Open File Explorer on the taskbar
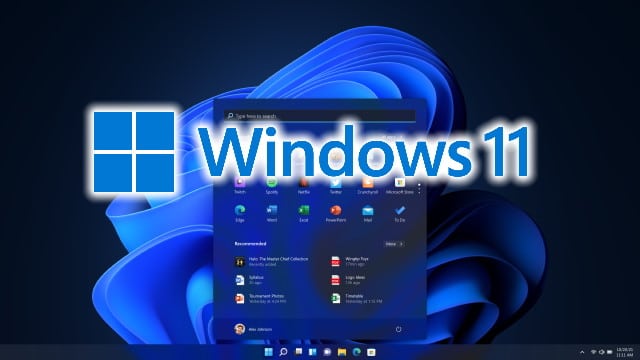640x360 pixels. (342, 352)
